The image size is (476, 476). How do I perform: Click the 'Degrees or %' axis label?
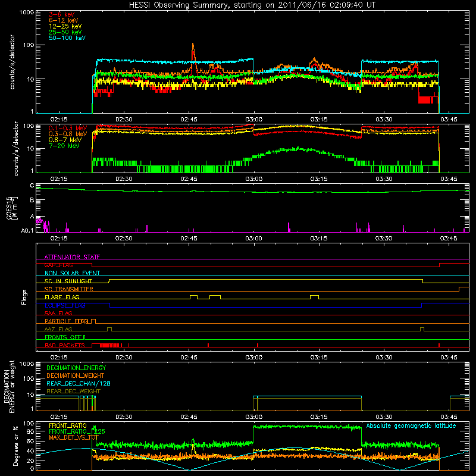coord(15,446)
